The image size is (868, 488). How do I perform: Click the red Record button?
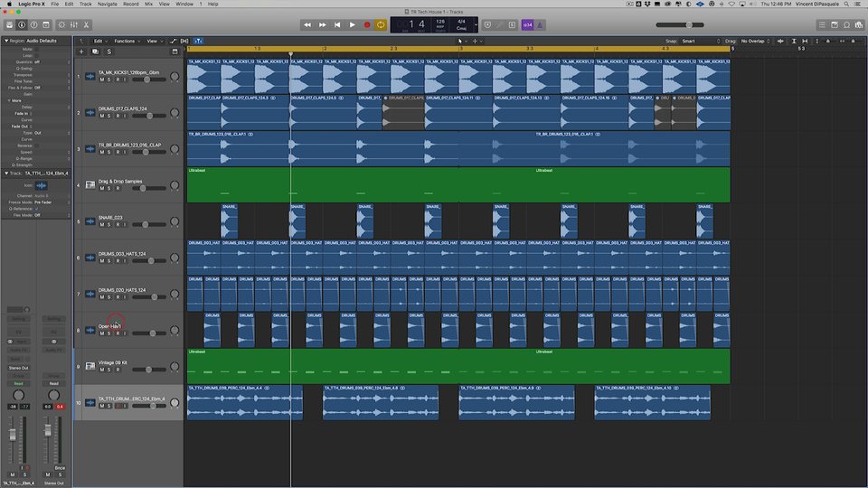(x=366, y=25)
